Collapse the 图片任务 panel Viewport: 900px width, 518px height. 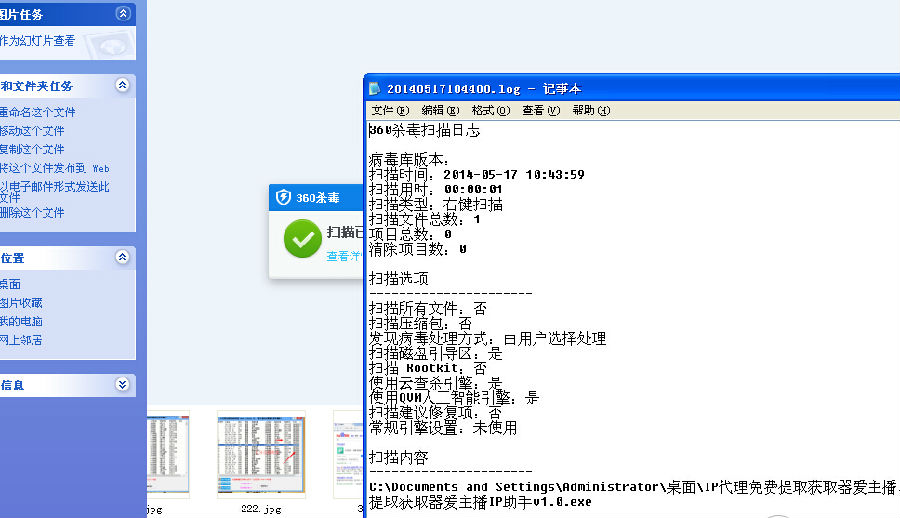(x=122, y=14)
